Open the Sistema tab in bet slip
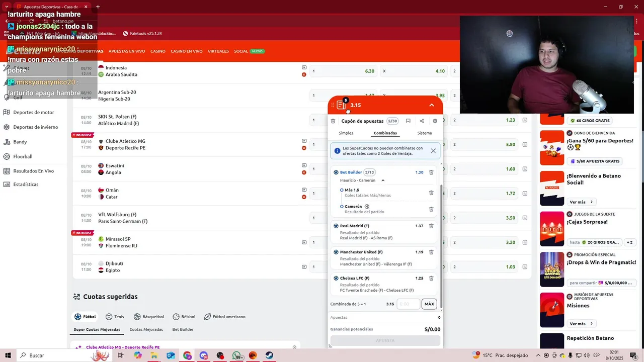Screen dimensions: 644x362 coord(425,133)
